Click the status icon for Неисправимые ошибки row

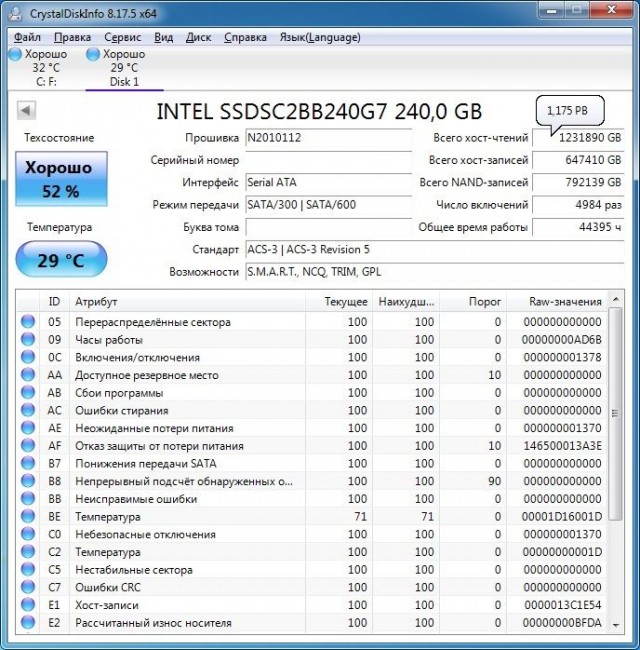(28, 499)
